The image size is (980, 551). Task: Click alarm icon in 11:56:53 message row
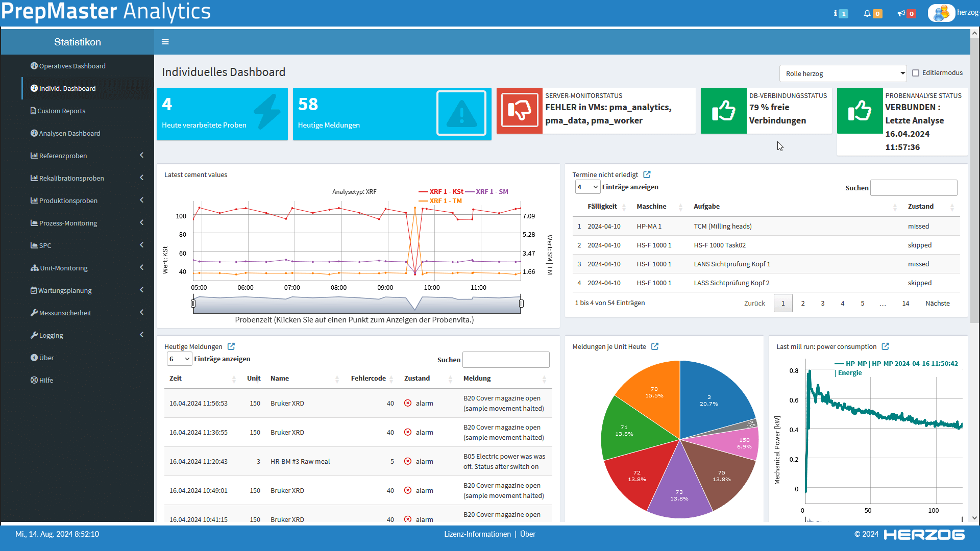point(408,403)
